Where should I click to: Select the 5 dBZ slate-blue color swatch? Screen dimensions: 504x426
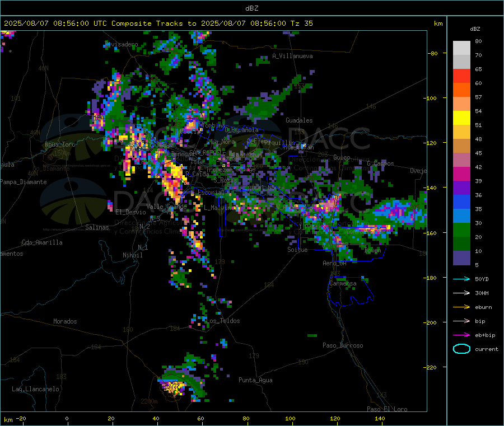click(x=461, y=258)
